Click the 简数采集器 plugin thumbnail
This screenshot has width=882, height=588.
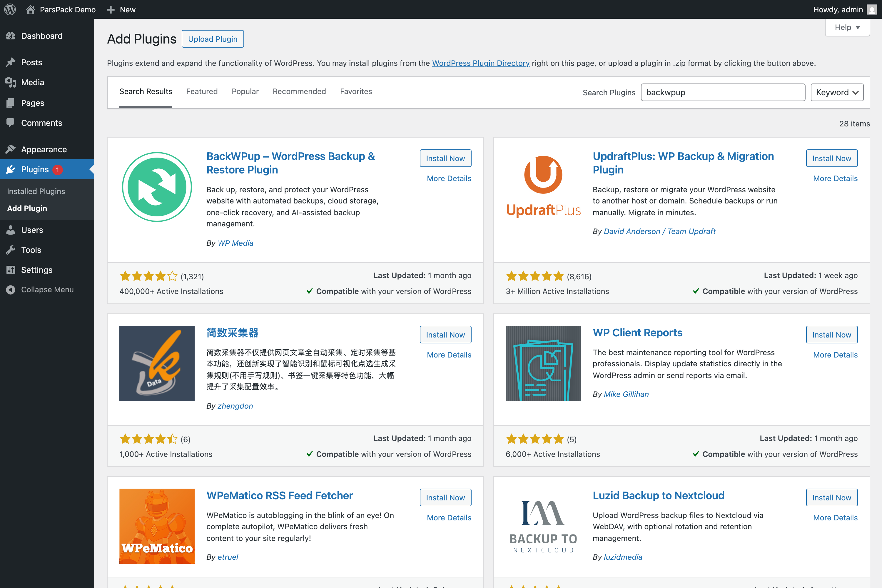pyautogui.click(x=157, y=363)
